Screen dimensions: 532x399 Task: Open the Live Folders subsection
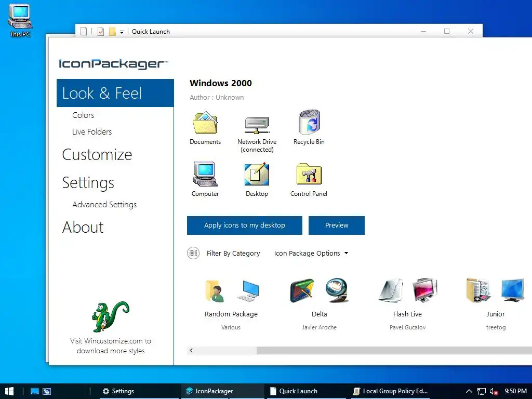pos(92,131)
